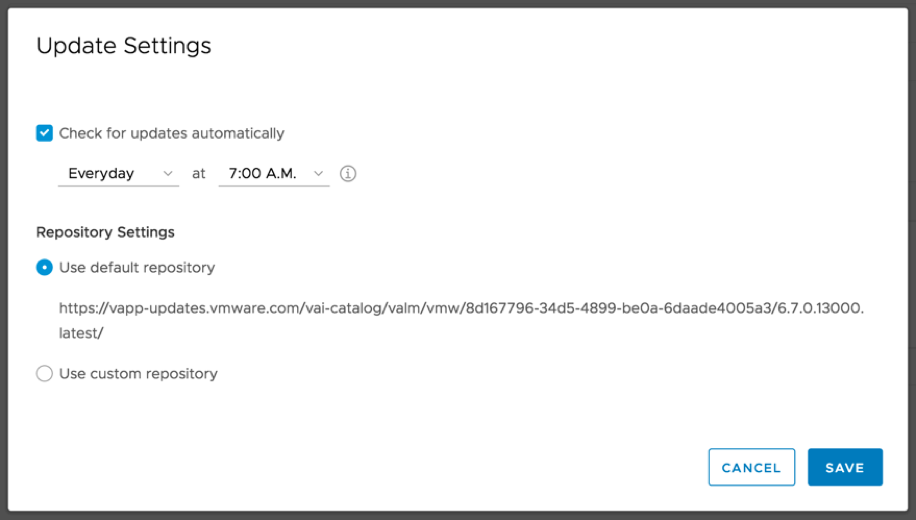Click the Update Settings dialog title
The image size is (916, 520).
point(124,46)
